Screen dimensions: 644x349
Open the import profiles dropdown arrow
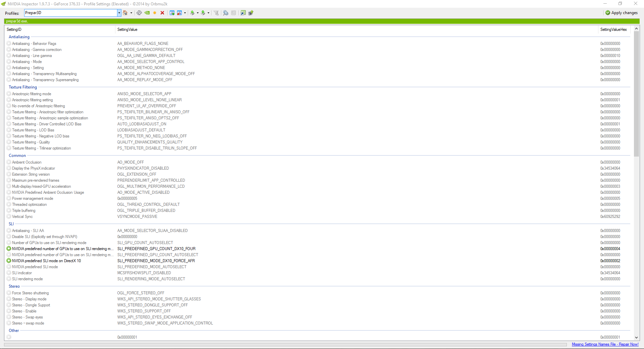[x=208, y=13]
